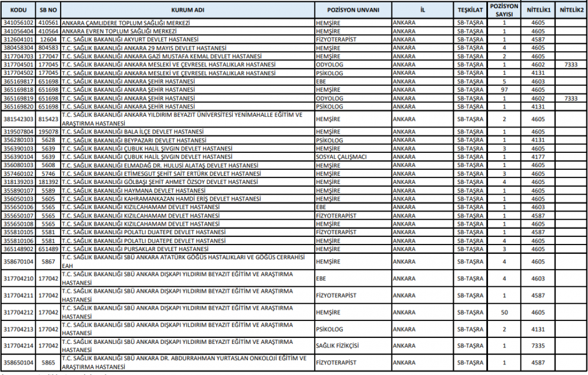The height and width of the screenshot is (375, 588).
Task: Select GÖLBAŞI ŞEHİT AHMET ÖZSOY hospital cell
Action: [x=188, y=182]
